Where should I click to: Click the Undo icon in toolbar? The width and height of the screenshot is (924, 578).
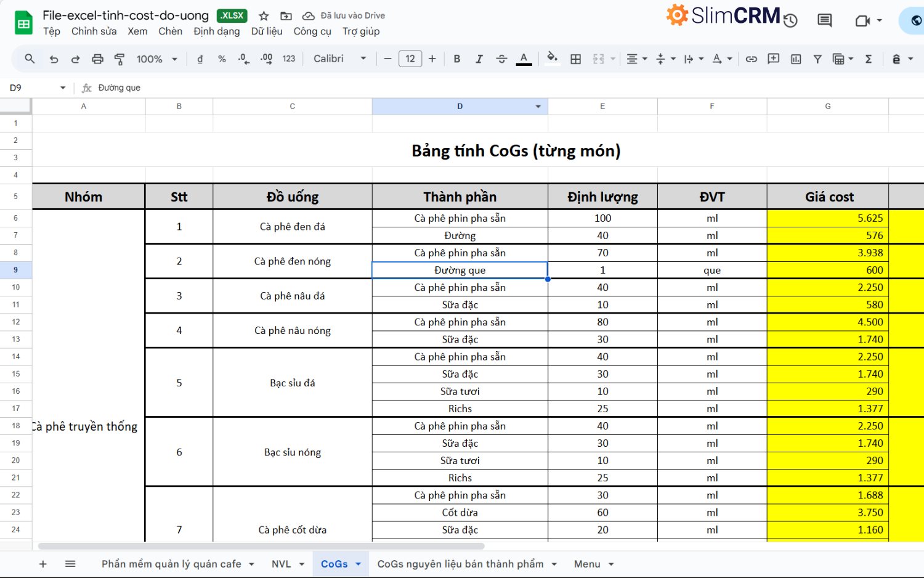pos(54,59)
